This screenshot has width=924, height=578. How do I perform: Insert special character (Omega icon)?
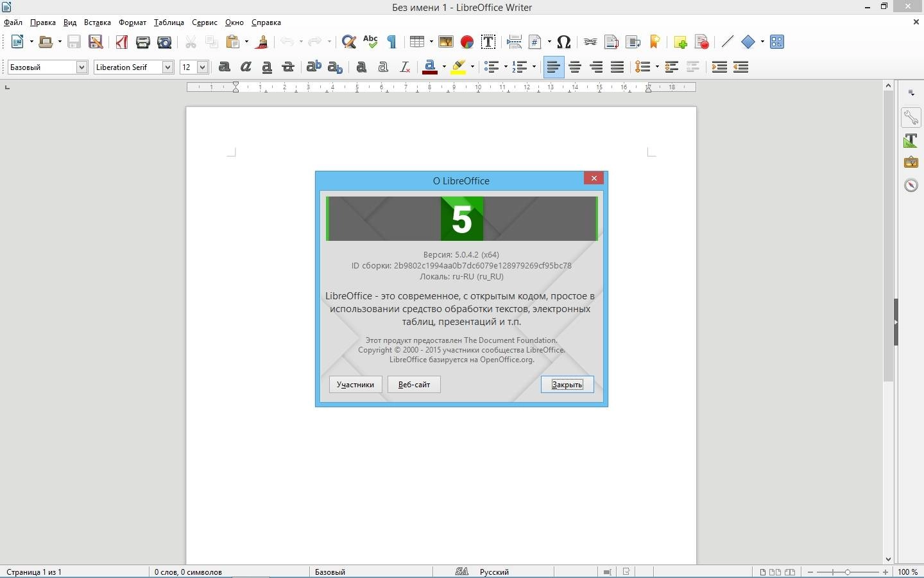tap(564, 42)
